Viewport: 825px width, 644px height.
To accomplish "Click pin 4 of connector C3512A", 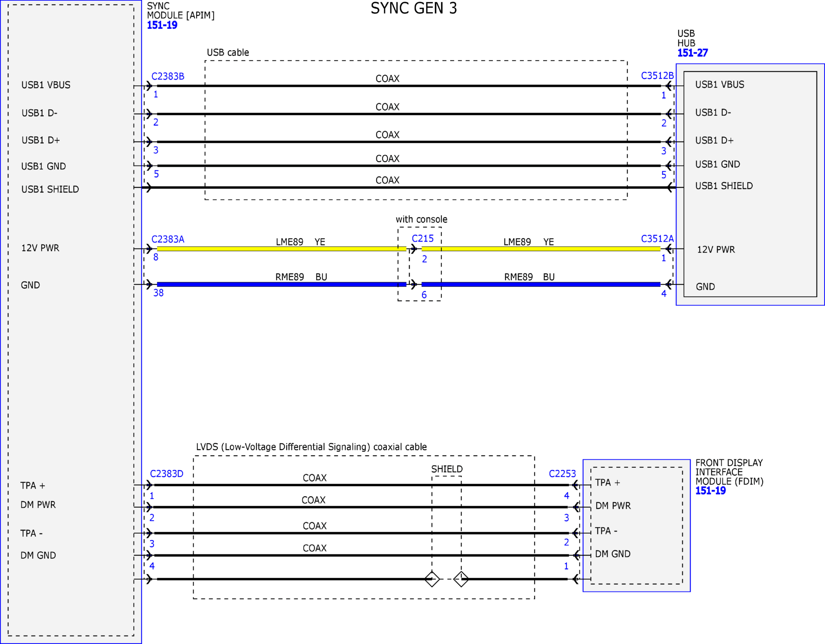I will point(664,294).
